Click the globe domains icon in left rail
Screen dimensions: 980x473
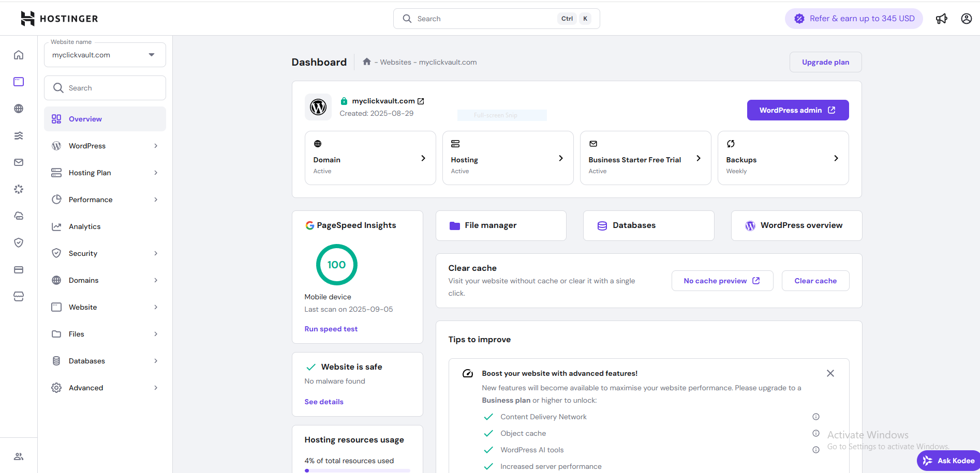[x=19, y=109]
